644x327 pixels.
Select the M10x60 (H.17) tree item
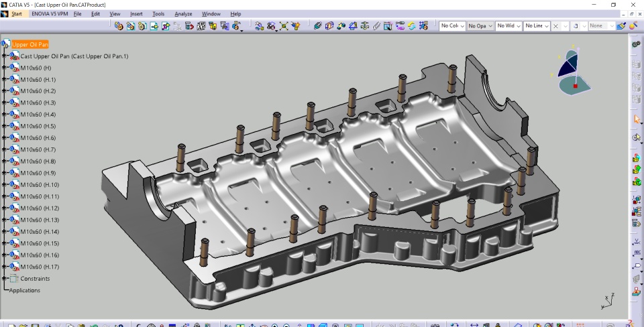[40, 267]
